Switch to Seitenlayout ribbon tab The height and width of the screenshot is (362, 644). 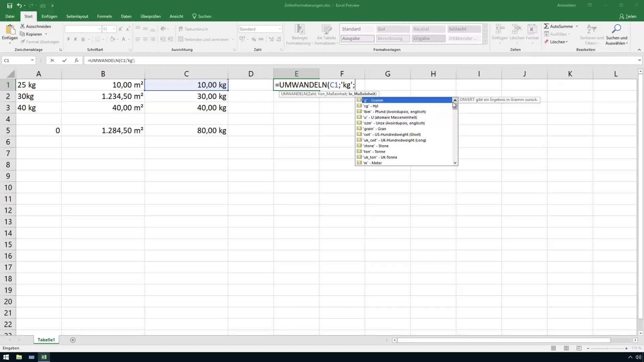pyautogui.click(x=77, y=16)
